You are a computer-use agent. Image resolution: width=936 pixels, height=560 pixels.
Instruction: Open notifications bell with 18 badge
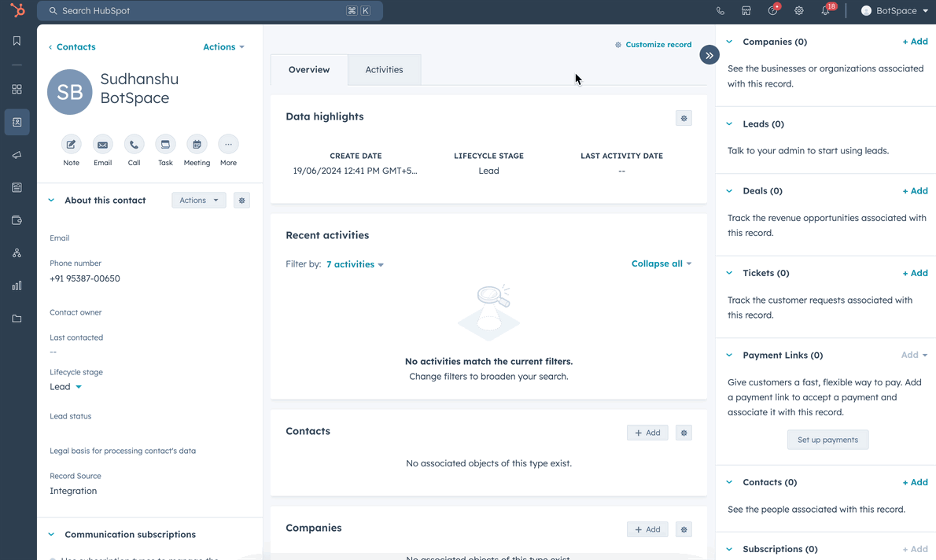[x=826, y=10]
